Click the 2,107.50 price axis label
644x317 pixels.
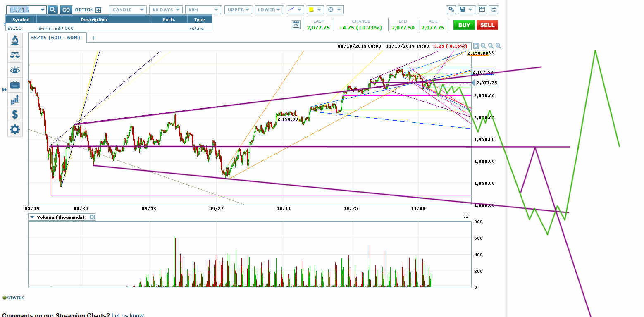482,72
